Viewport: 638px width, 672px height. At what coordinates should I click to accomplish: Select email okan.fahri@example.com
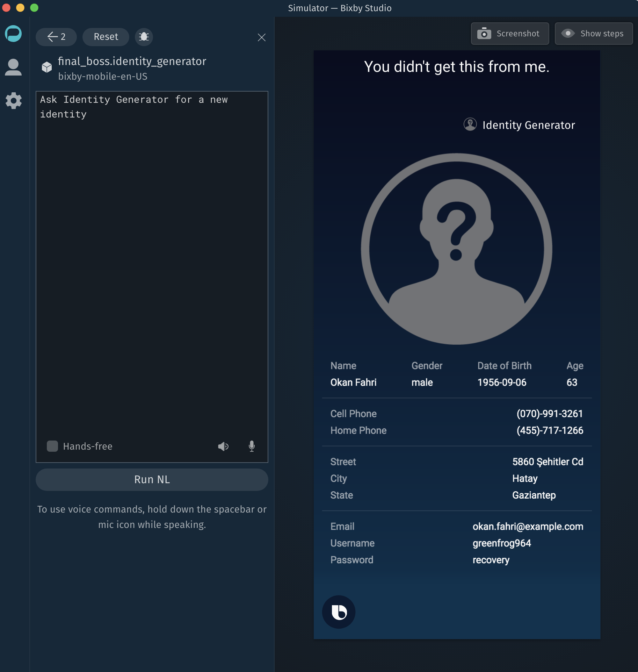pyautogui.click(x=528, y=527)
